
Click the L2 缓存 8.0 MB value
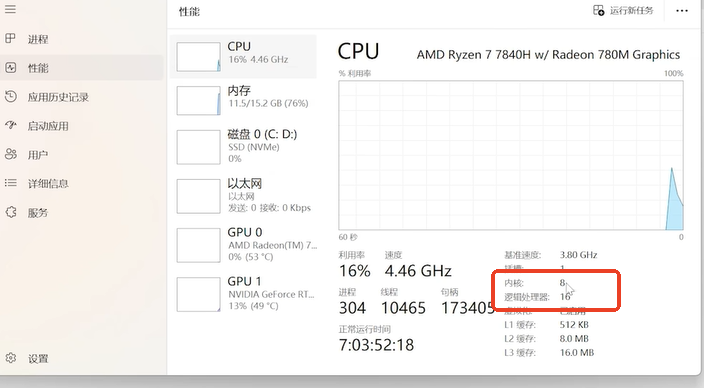(574, 339)
